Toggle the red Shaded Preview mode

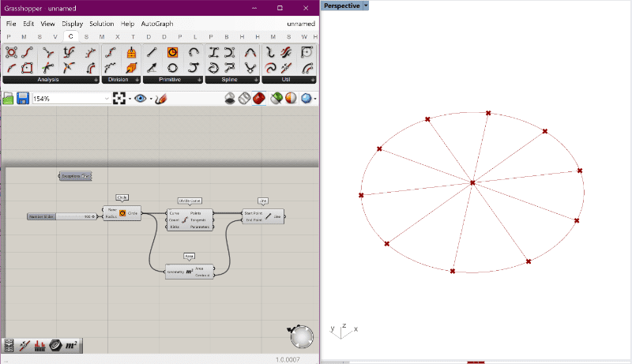tap(259, 98)
